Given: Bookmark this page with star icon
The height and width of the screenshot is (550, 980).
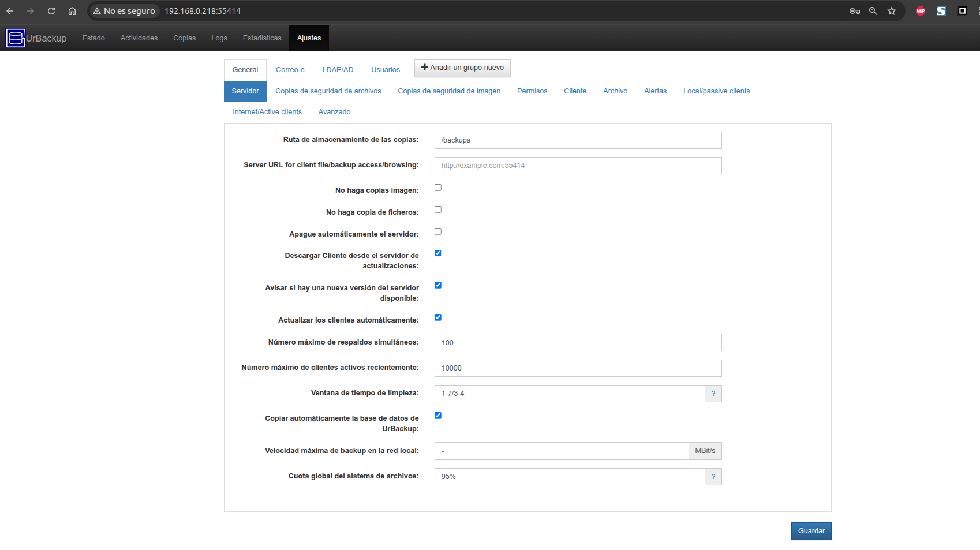Looking at the screenshot, I should click(892, 11).
